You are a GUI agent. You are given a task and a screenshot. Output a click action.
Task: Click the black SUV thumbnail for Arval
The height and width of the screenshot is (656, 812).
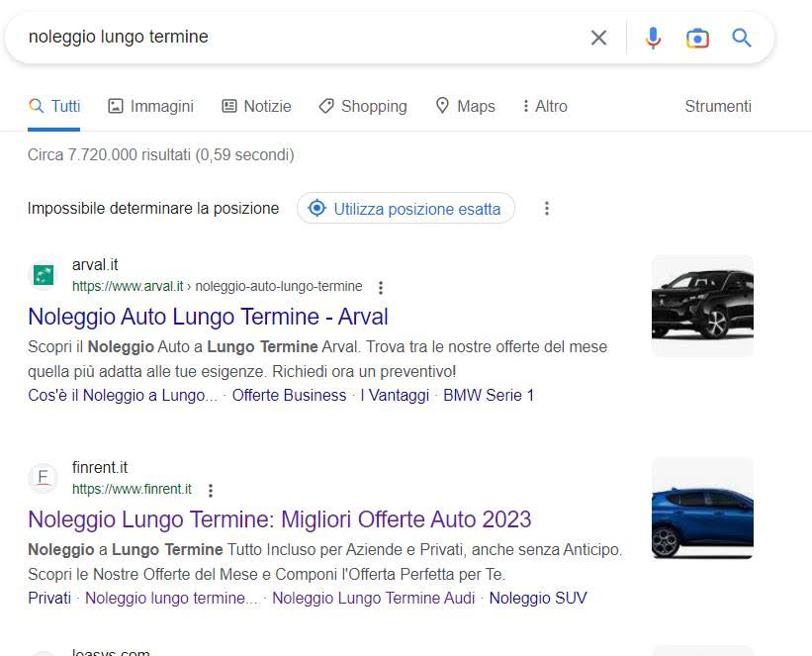(x=702, y=305)
